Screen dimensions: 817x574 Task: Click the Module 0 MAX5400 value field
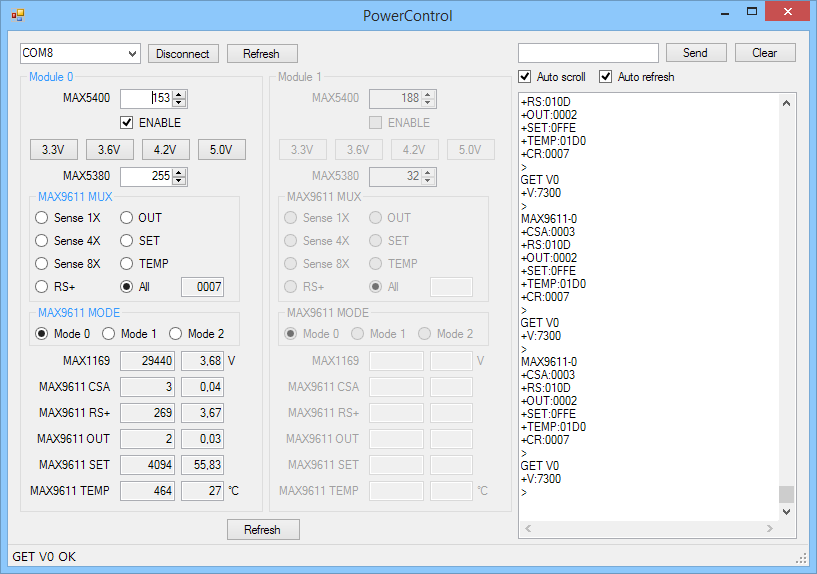click(146, 98)
